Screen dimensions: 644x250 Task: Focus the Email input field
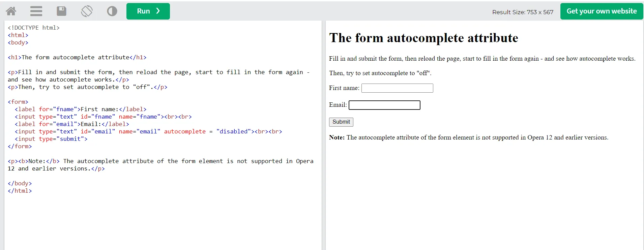click(384, 105)
